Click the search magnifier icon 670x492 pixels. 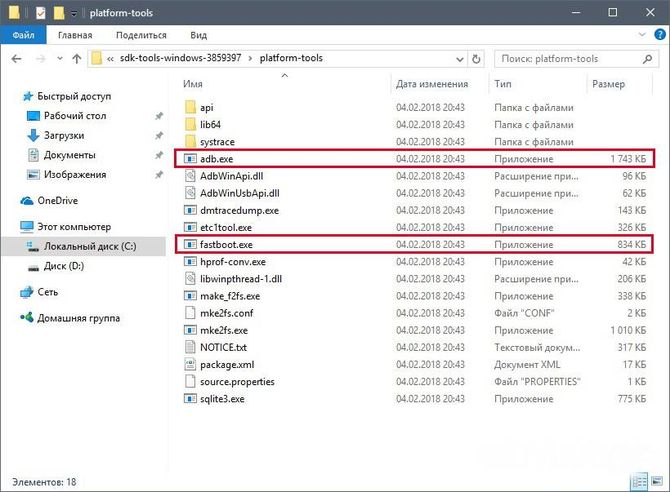coord(647,59)
